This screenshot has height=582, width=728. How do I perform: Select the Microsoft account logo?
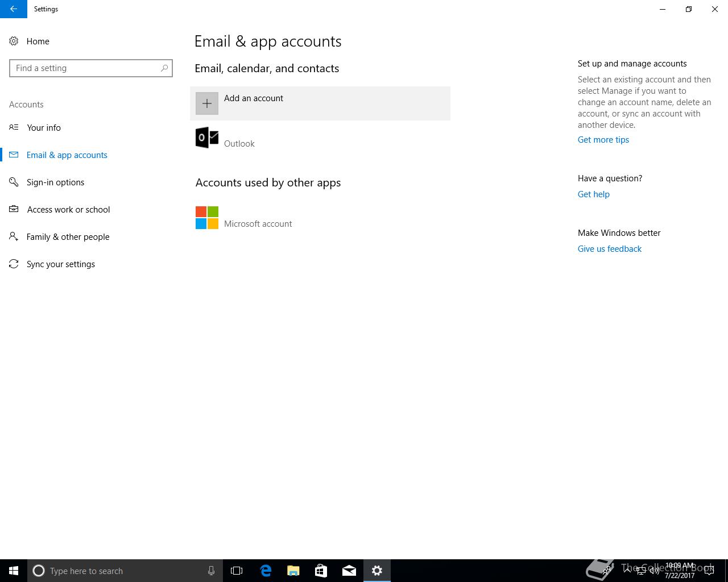(x=207, y=218)
